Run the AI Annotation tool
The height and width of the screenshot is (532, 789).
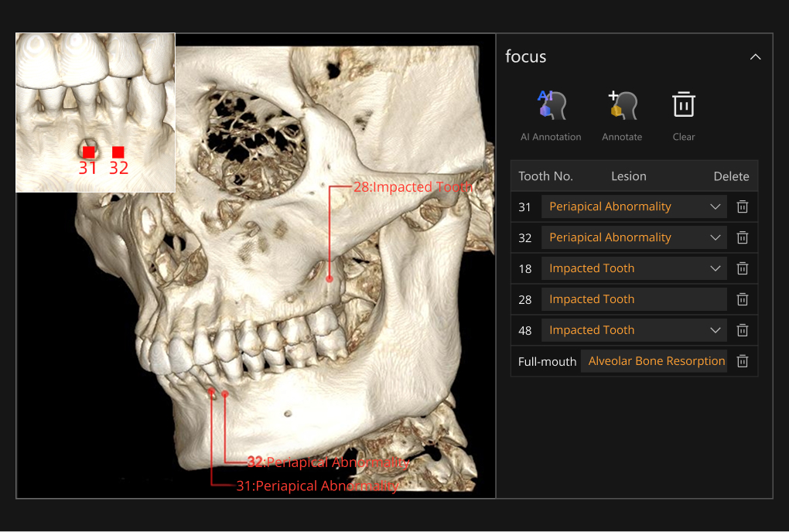(x=551, y=105)
